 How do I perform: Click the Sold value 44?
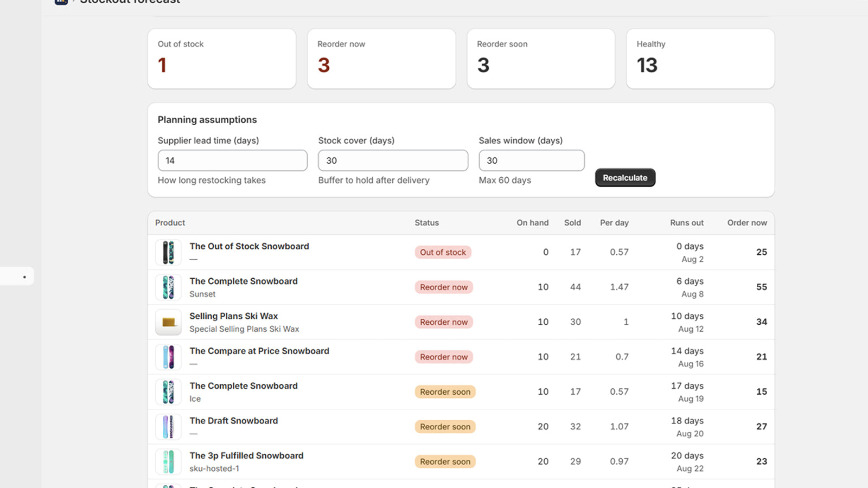click(x=576, y=287)
